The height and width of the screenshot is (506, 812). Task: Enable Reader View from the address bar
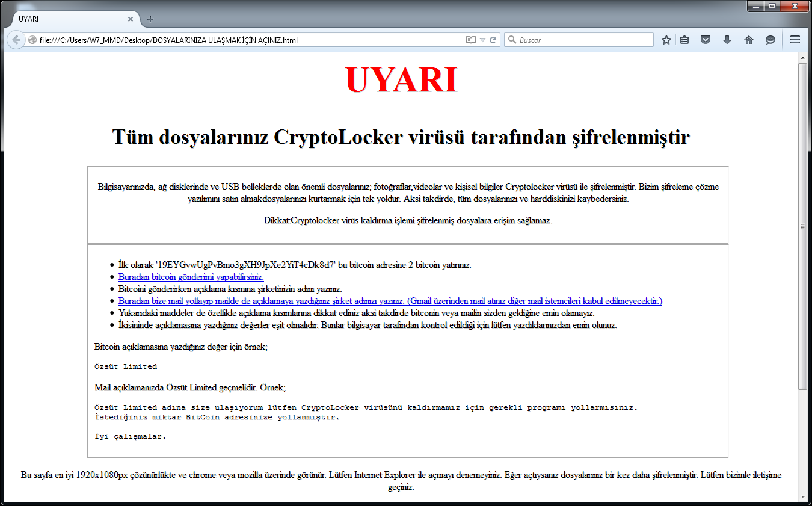tap(470, 40)
